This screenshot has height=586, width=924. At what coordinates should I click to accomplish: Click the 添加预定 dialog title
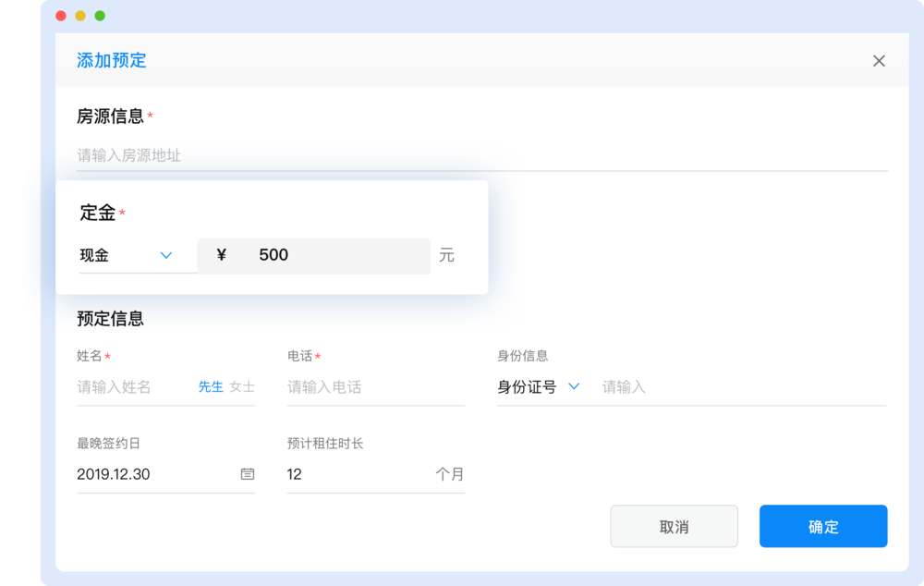pos(112,60)
